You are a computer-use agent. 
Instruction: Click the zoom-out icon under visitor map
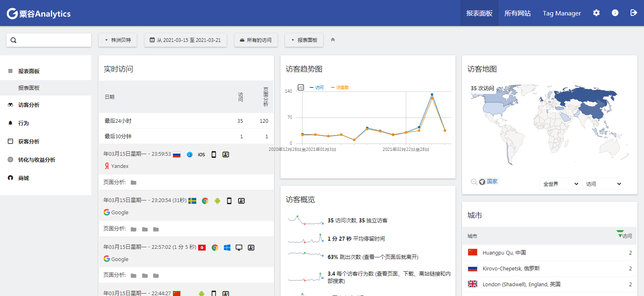tap(474, 182)
